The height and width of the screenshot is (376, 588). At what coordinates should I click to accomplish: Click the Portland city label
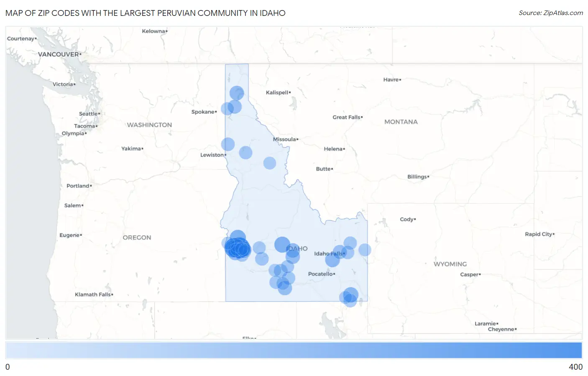point(78,186)
